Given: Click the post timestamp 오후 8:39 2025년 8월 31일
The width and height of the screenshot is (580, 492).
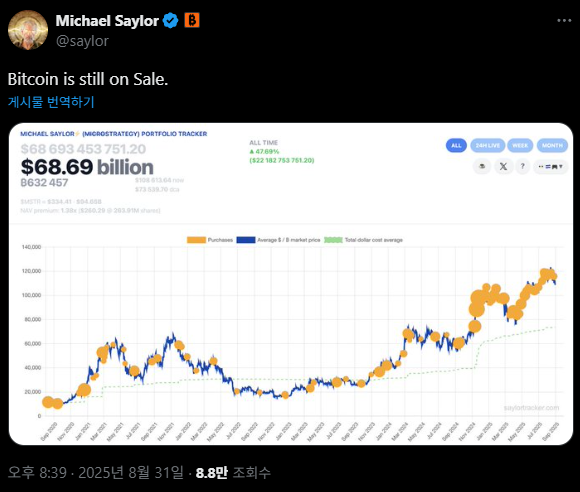Looking at the screenshot, I should pos(95,472).
